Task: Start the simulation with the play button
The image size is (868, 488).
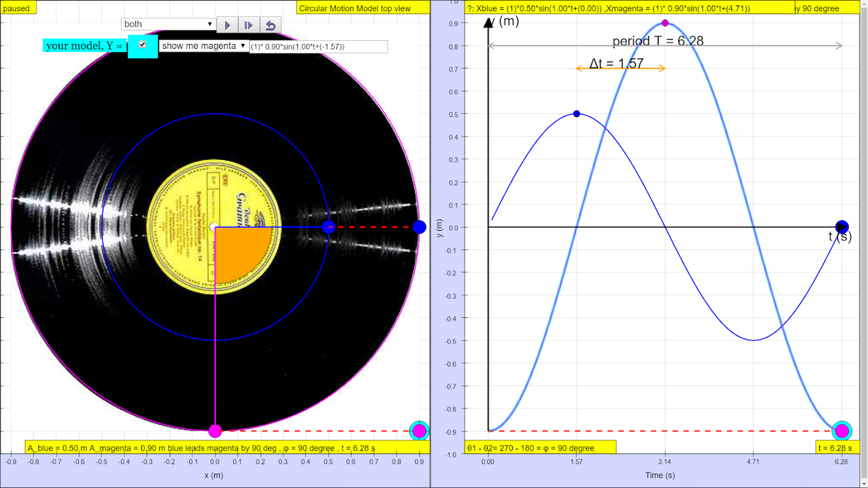Action: pyautogui.click(x=227, y=25)
